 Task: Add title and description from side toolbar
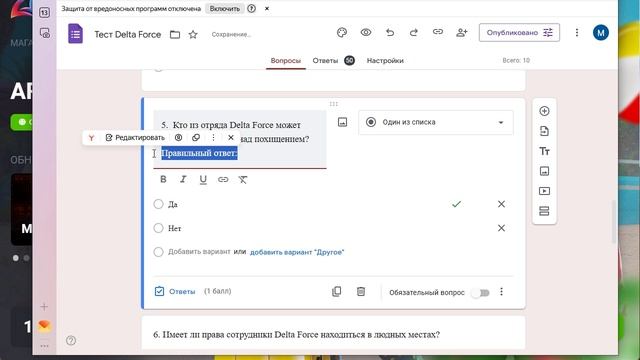coord(544,151)
